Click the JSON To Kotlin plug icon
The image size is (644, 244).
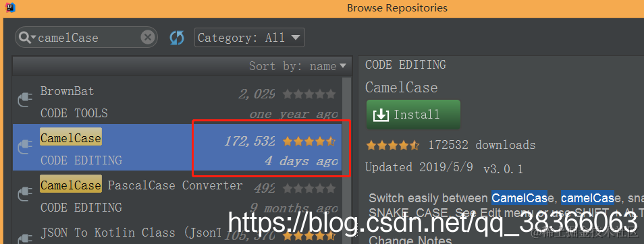25,239
